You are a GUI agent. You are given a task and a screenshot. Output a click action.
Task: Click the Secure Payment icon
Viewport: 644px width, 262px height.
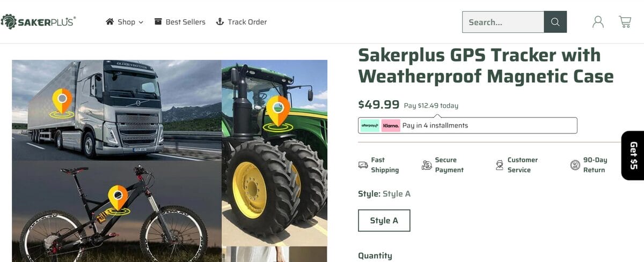coord(427,165)
